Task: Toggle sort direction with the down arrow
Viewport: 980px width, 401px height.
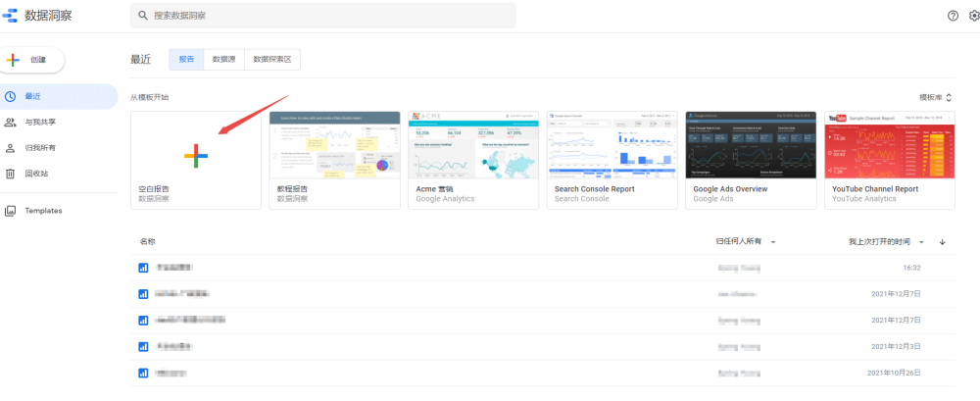Action: click(943, 241)
